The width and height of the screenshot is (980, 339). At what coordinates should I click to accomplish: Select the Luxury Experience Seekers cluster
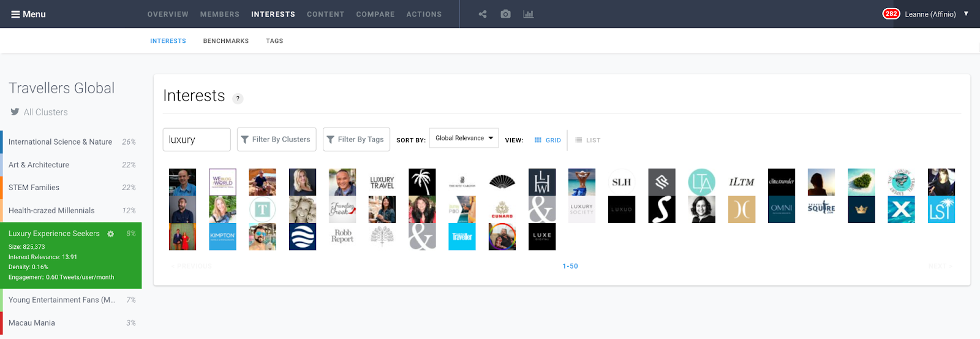[x=54, y=234]
